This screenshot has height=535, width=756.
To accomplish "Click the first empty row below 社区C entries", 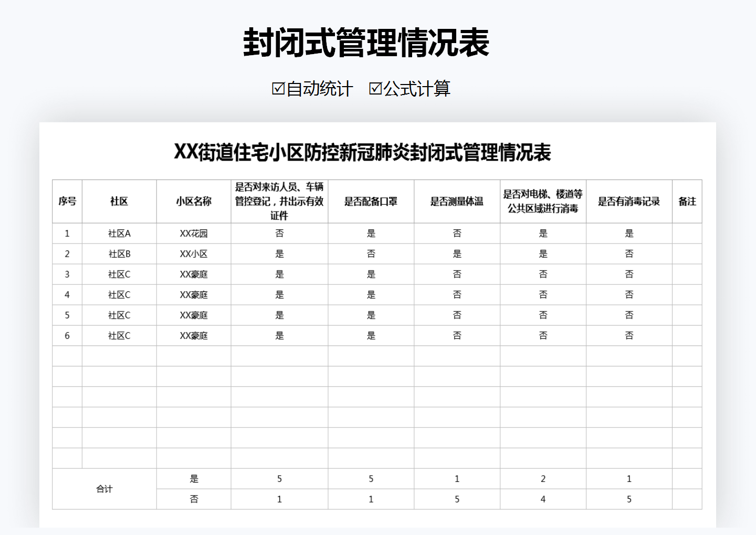I will [x=193, y=355].
